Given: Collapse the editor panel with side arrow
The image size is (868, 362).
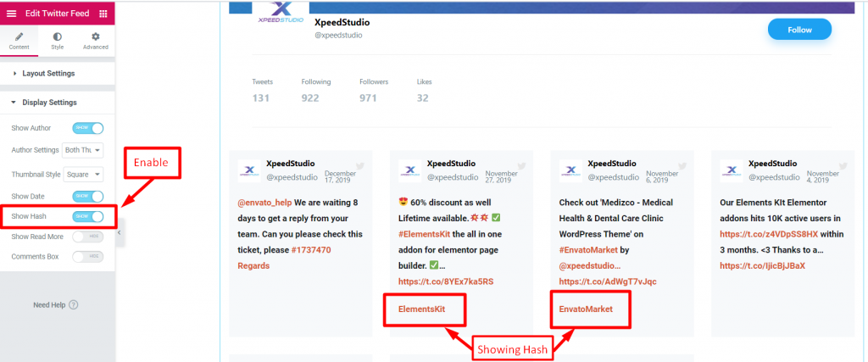Looking at the screenshot, I should click(119, 233).
